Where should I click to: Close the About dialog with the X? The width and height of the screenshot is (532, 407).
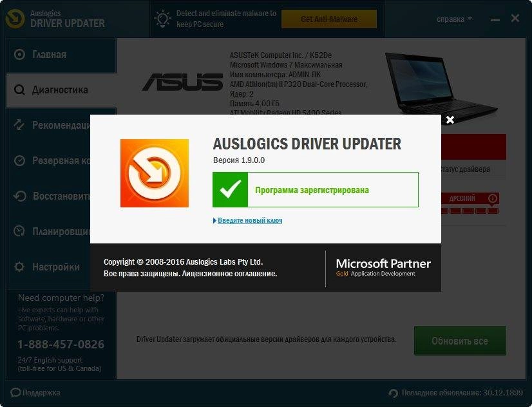(x=450, y=120)
